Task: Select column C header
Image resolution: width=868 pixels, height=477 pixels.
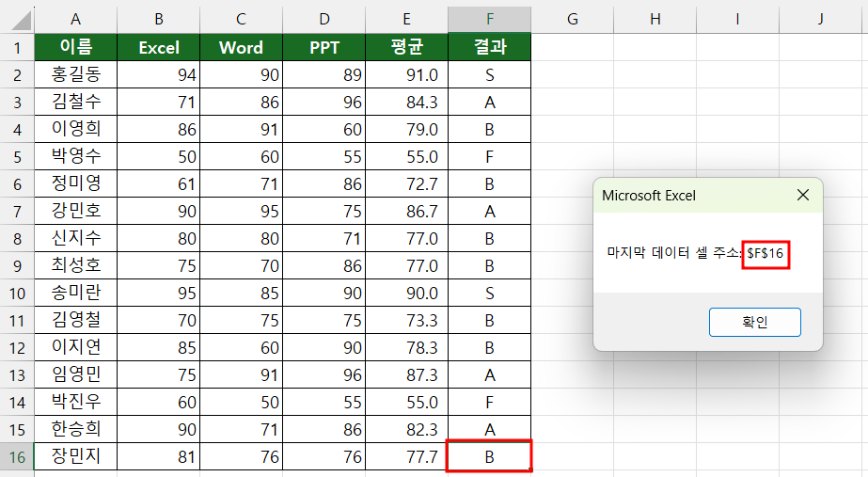Action: [241, 20]
